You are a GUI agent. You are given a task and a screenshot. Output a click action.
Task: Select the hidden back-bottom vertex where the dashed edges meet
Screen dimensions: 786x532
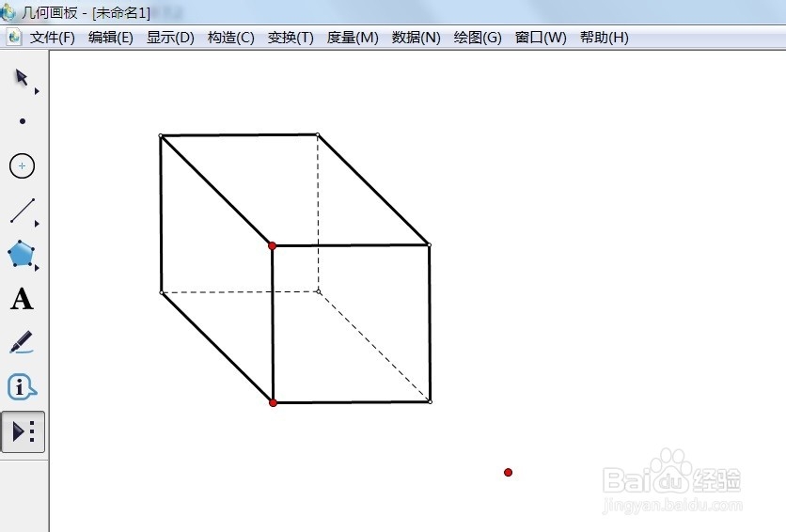click(319, 291)
